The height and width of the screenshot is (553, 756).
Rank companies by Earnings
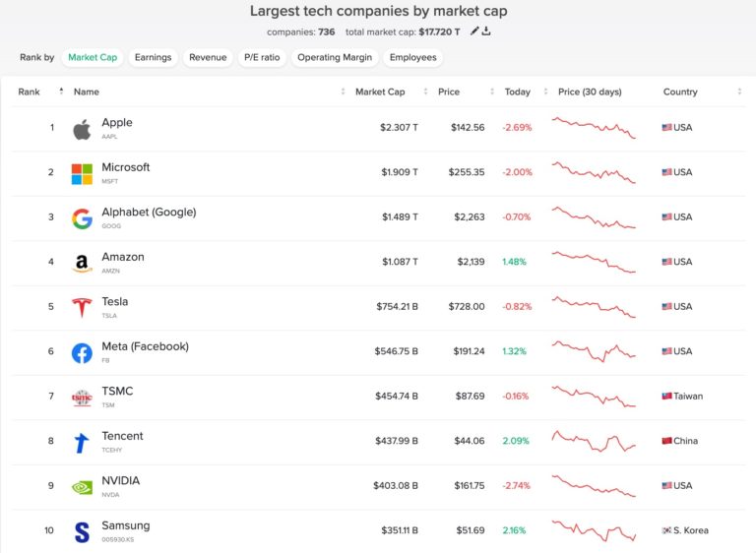click(153, 57)
